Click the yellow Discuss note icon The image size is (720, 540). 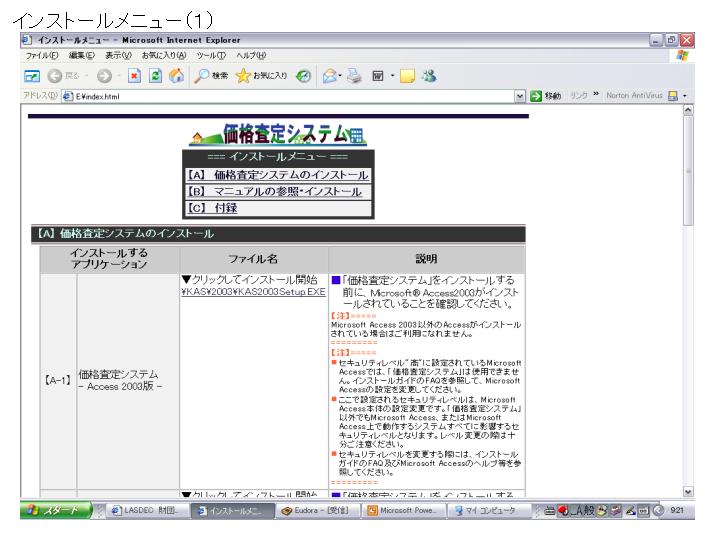407,76
